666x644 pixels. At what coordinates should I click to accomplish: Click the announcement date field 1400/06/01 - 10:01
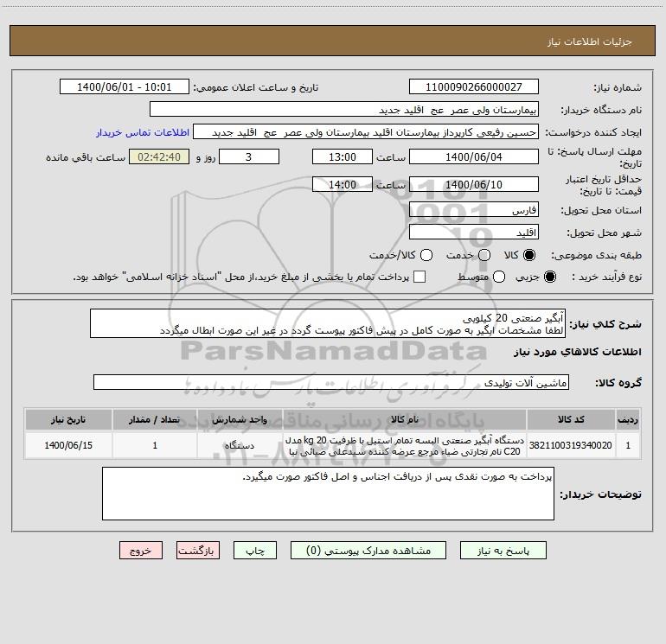point(125,86)
